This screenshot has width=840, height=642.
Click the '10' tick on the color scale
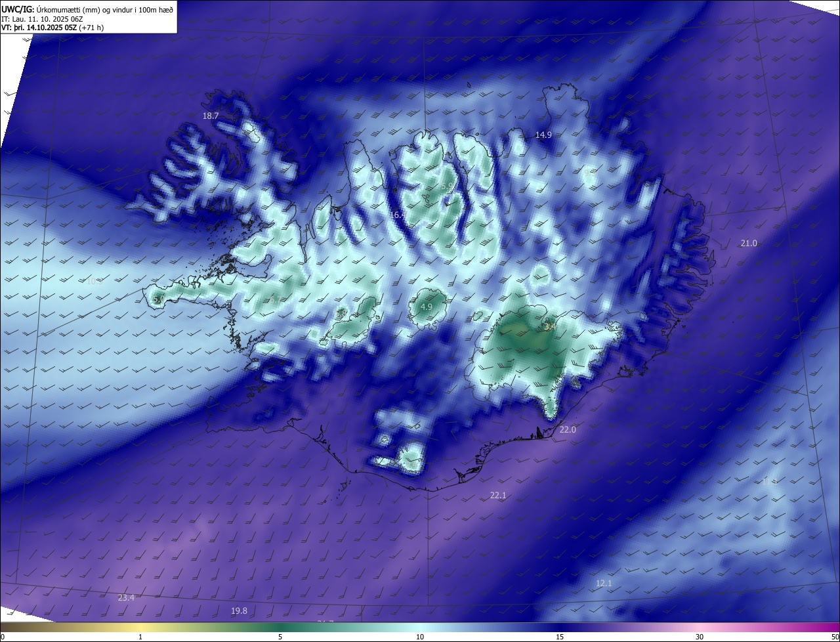click(x=420, y=637)
